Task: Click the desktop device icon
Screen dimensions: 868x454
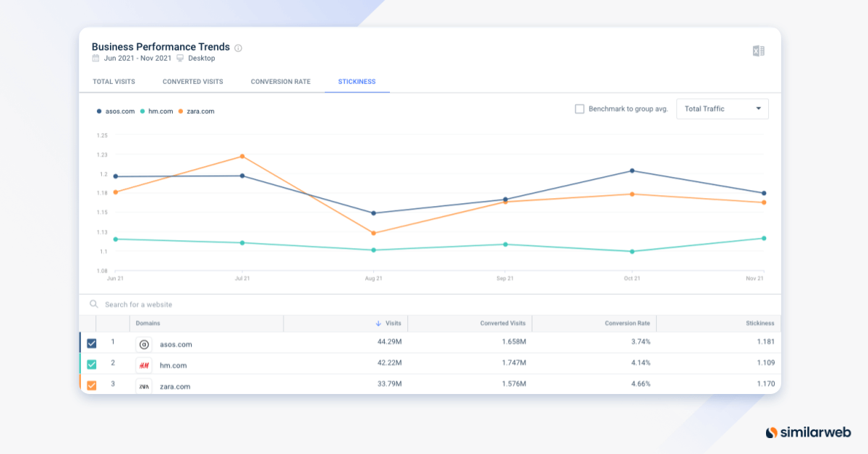Action: click(180, 59)
